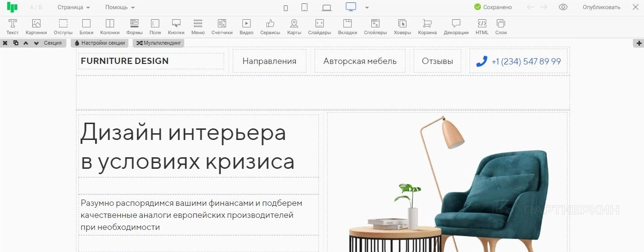644x252 pixels.
Task: Select the Меню tool
Action: (x=198, y=27)
